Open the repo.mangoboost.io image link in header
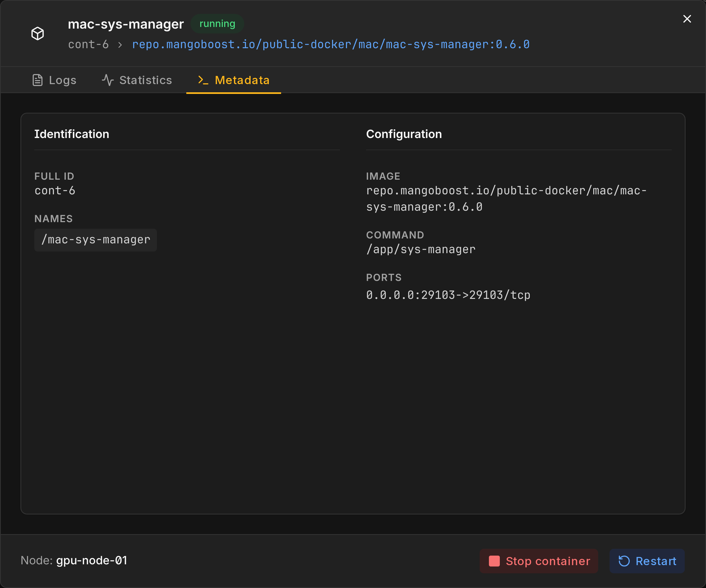This screenshot has width=706, height=588. pyautogui.click(x=331, y=44)
